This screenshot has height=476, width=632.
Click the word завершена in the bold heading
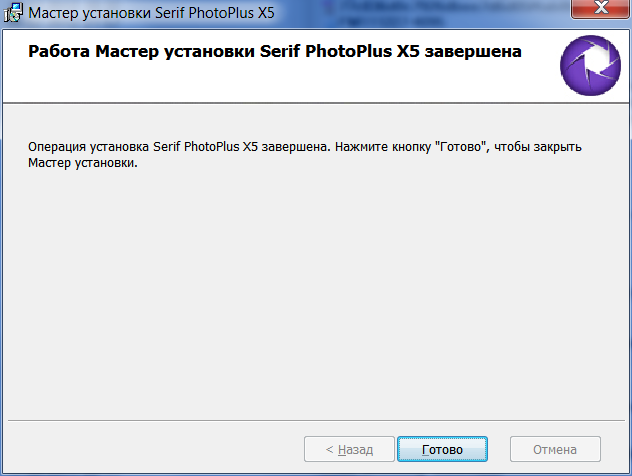tap(473, 52)
